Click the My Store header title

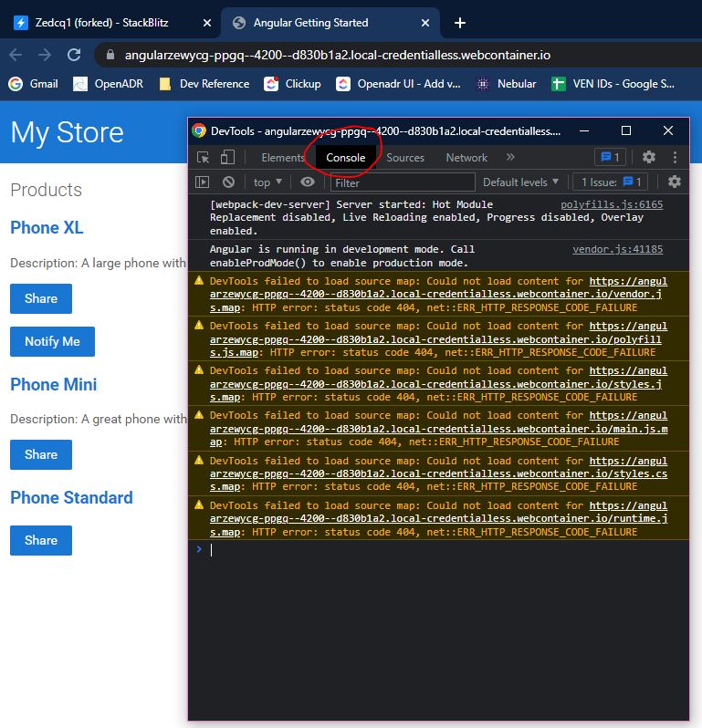point(67,133)
